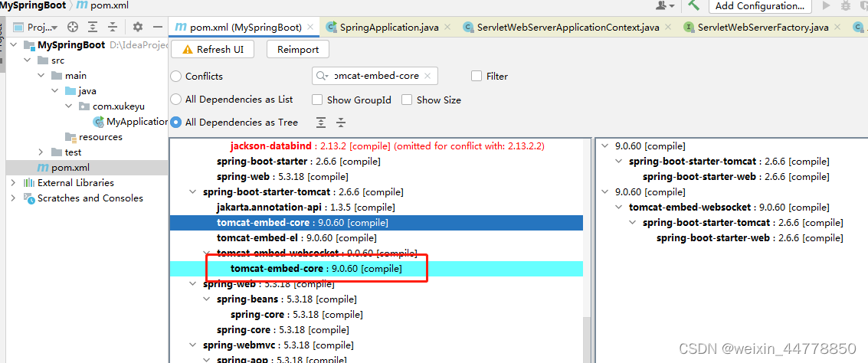Collapse the java folder node
The image size is (868, 363).
[55, 90]
